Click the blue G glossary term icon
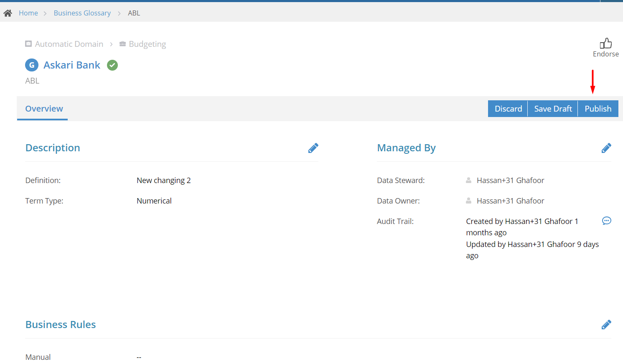Image resolution: width=623 pixels, height=364 pixels. coord(32,65)
